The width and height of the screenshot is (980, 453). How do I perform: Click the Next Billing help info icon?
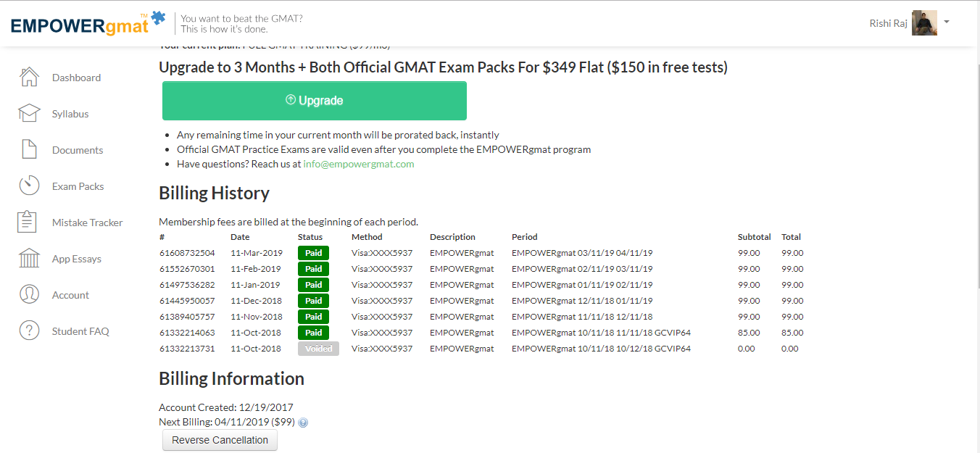303,423
